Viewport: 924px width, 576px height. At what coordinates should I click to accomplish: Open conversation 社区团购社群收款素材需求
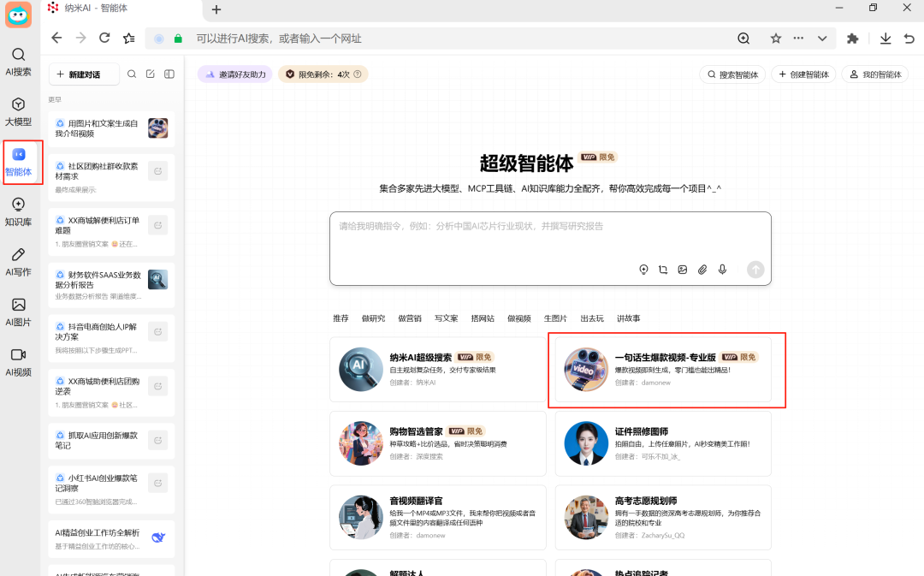[111, 177]
